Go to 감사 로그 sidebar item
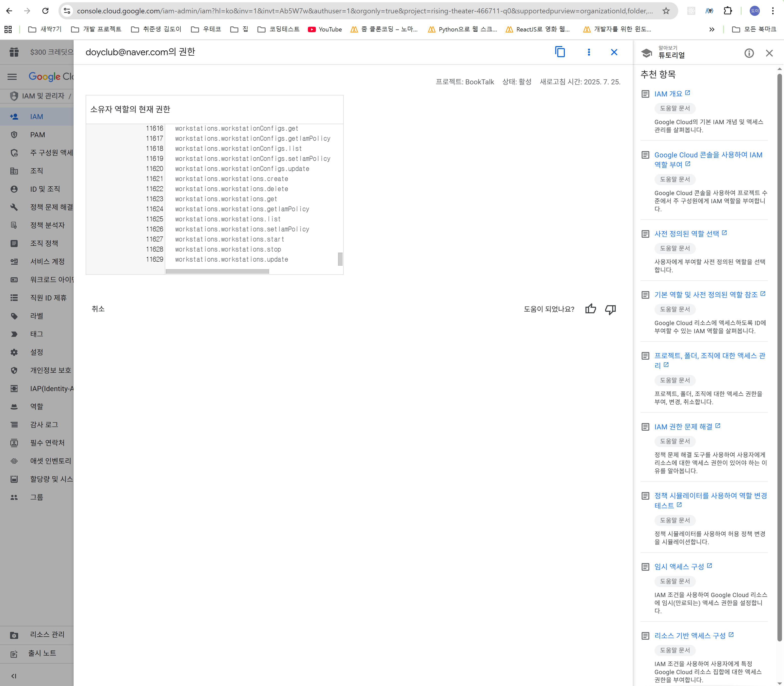 coord(44,425)
